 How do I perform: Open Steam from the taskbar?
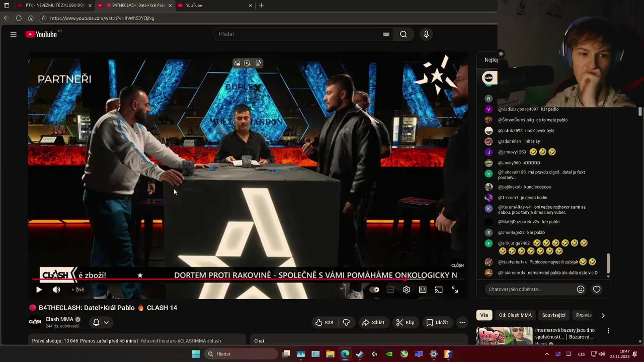pyautogui.click(x=359, y=354)
